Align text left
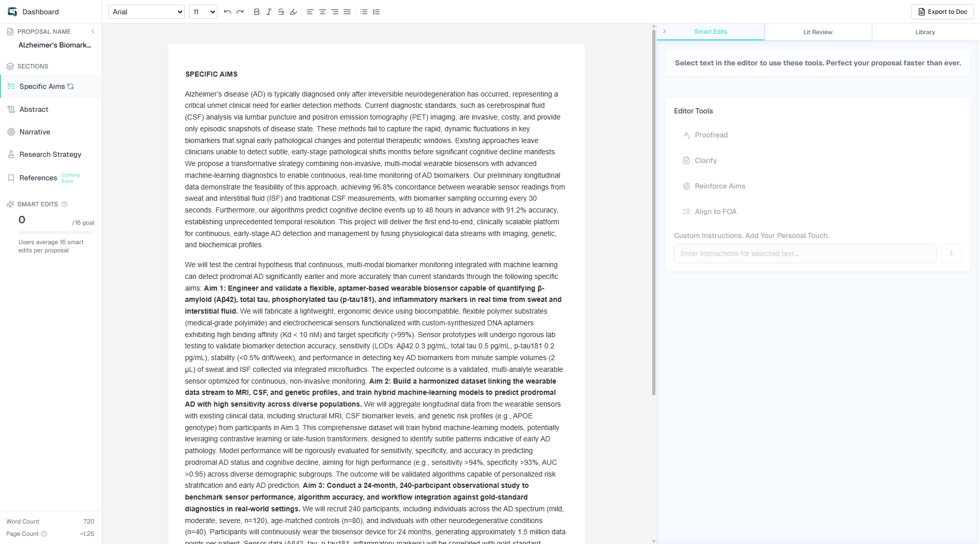Image resolution: width=980 pixels, height=544 pixels. pyautogui.click(x=310, y=12)
